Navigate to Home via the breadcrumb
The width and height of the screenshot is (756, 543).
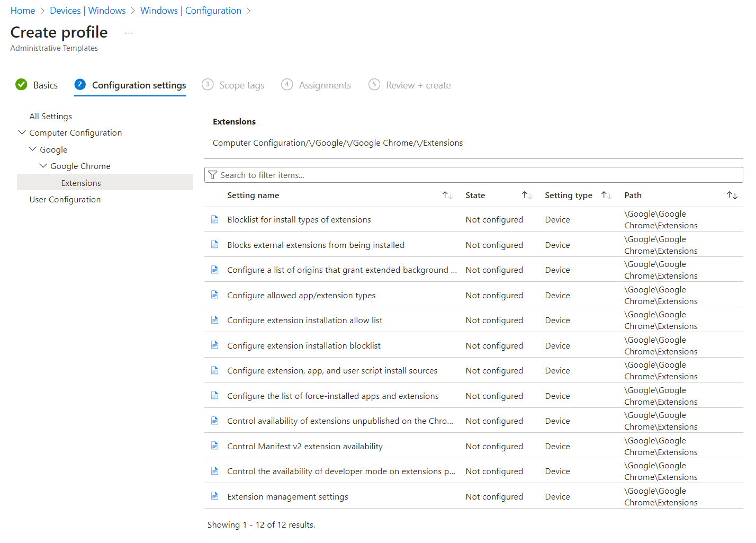[22, 10]
